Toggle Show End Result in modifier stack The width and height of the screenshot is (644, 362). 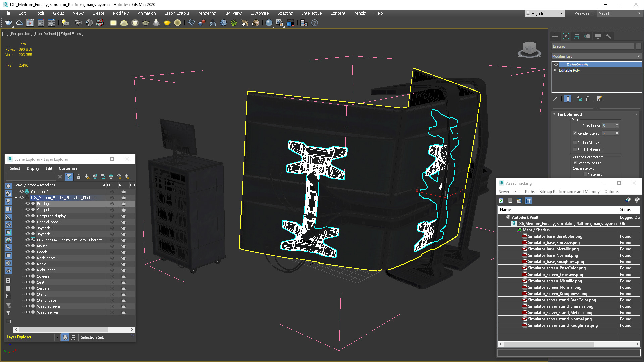coord(568,99)
